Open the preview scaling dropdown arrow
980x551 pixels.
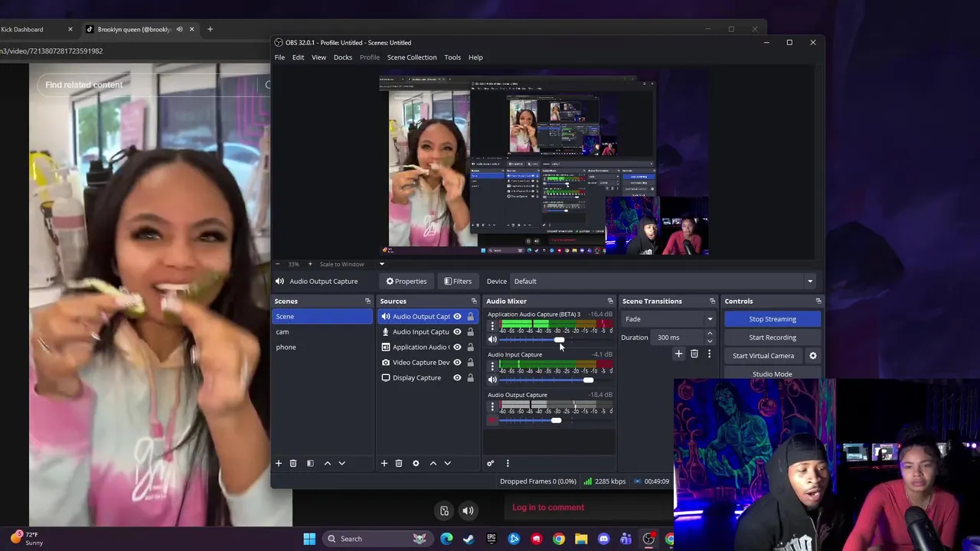pyautogui.click(x=381, y=264)
